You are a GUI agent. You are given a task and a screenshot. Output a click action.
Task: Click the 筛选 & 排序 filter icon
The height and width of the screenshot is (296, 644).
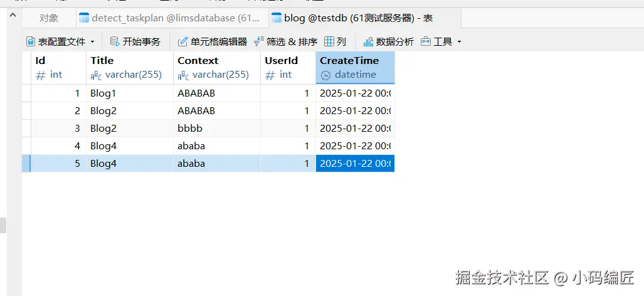pyautogui.click(x=258, y=42)
